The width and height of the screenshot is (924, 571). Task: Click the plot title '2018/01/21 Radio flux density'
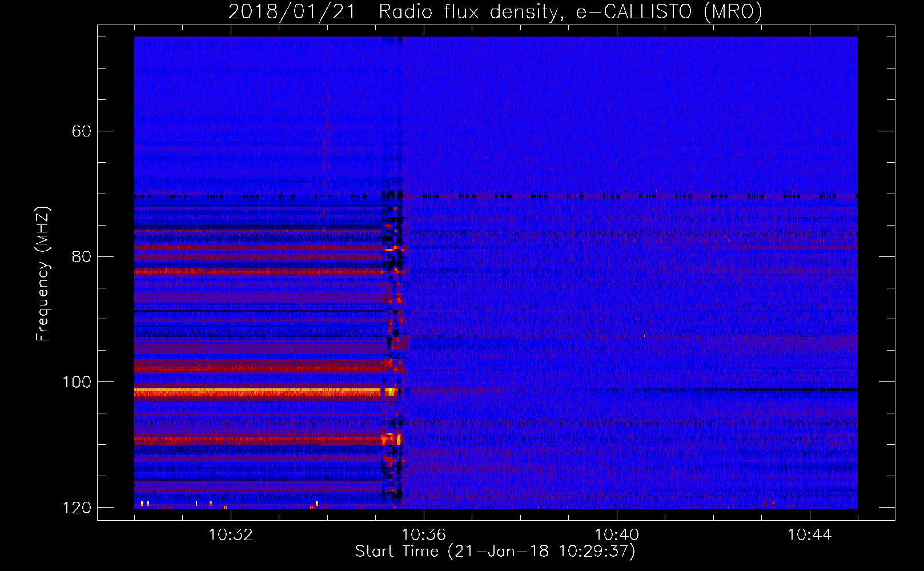495,11
